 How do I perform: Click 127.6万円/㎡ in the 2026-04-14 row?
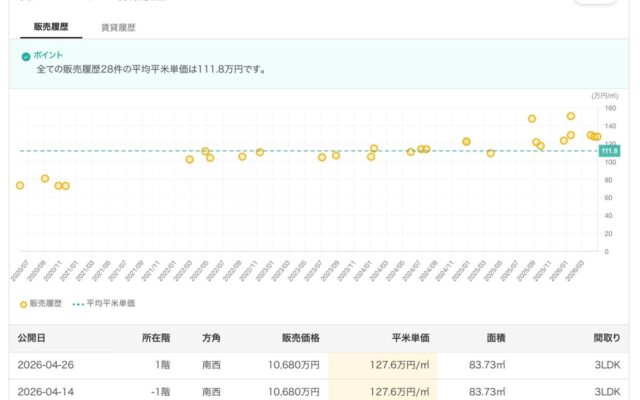click(x=400, y=392)
